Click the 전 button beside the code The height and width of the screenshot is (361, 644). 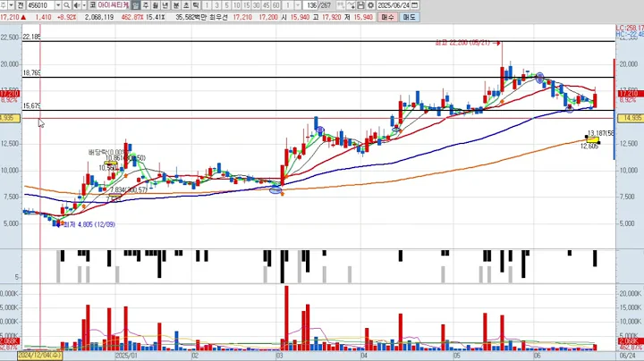[x=20, y=5]
